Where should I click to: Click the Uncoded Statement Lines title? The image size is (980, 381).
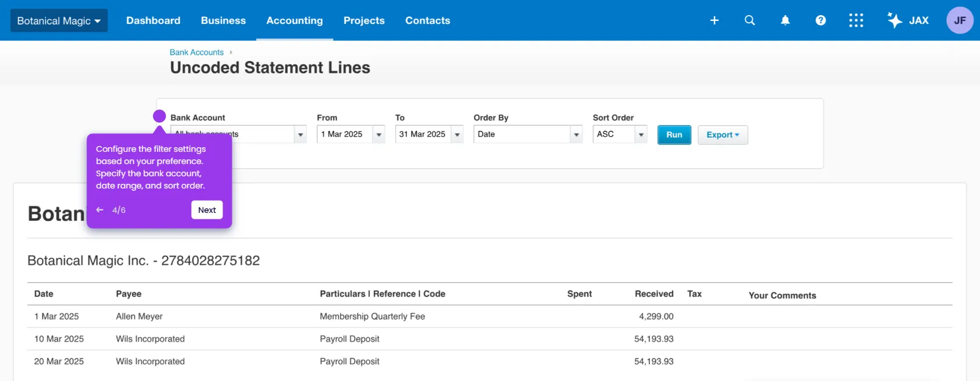[x=270, y=67]
